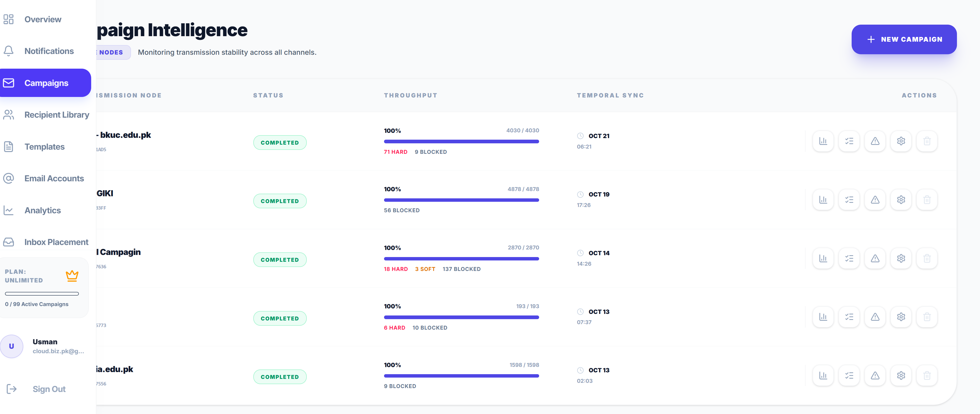Click trash icon for campaign dated Oct 14
Screen dimensions: 980x414
(927, 258)
